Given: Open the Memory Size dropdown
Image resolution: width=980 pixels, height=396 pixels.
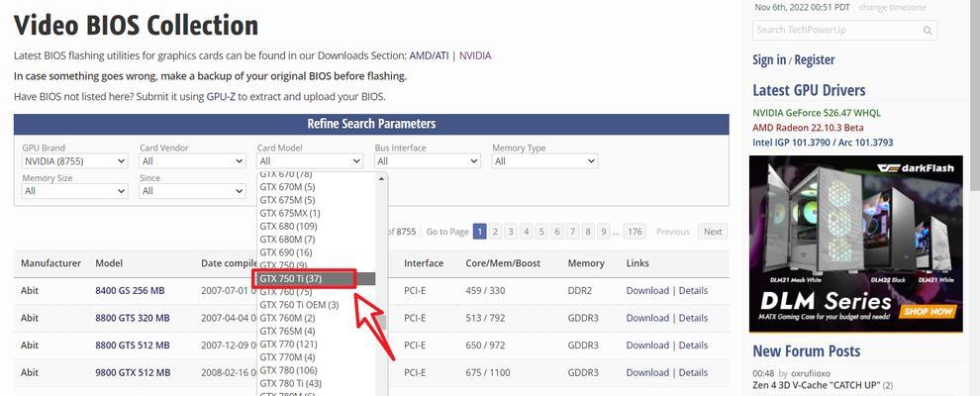Looking at the screenshot, I should [x=74, y=191].
